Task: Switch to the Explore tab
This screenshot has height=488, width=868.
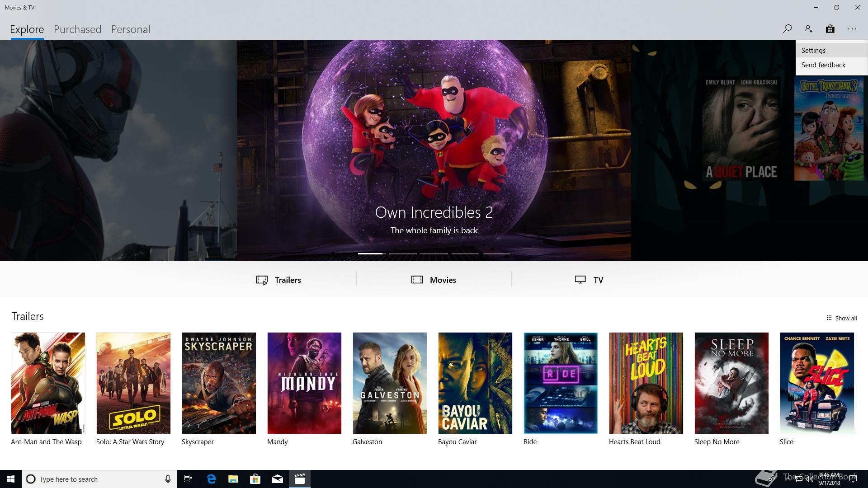Action: (x=27, y=29)
